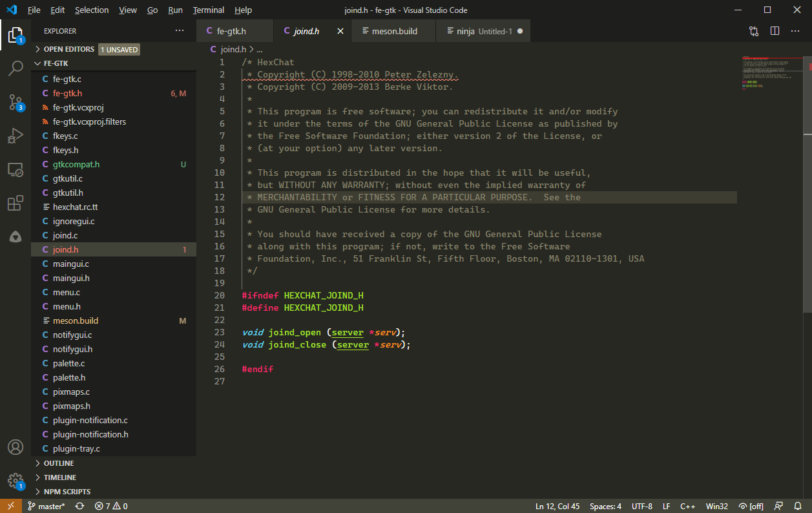Open the File menu

click(34, 10)
